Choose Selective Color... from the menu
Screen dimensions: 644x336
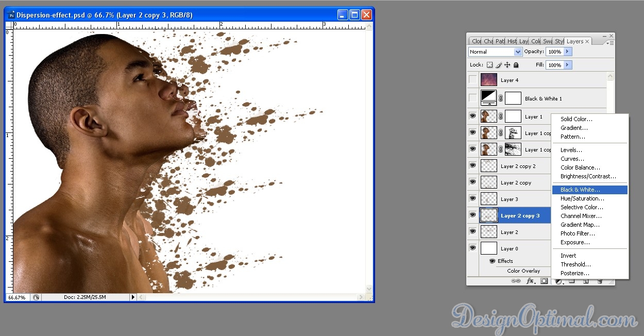[x=590, y=207]
